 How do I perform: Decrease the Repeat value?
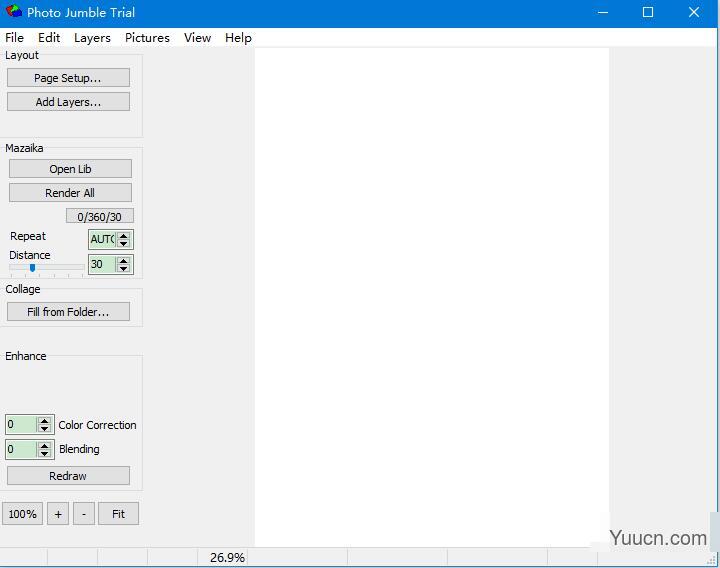click(x=124, y=243)
